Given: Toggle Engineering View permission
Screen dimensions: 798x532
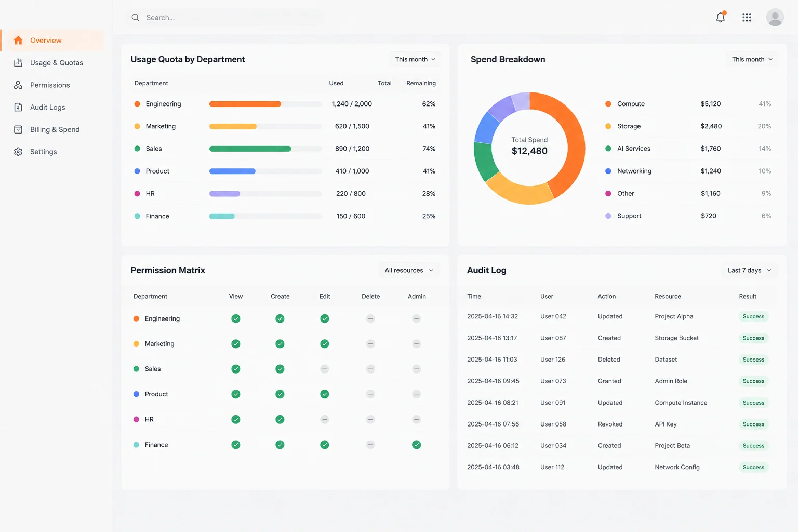Looking at the screenshot, I should coord(236,318).
